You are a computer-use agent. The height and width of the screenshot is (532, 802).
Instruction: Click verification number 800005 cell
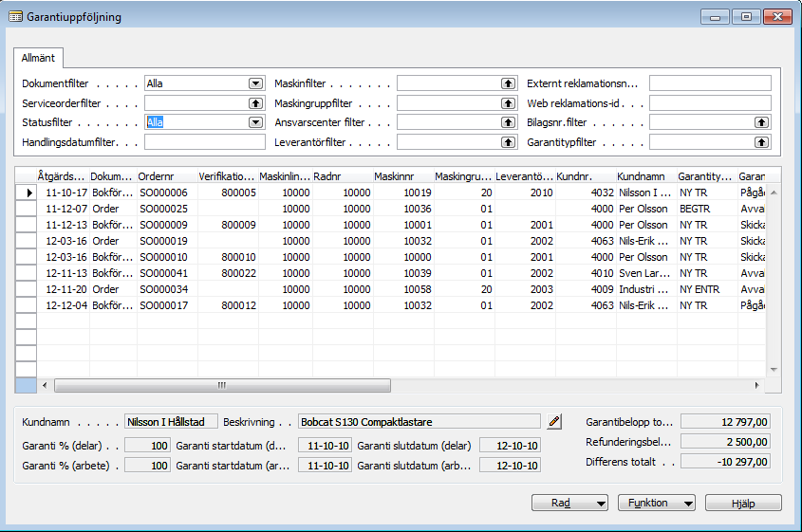pos(228,193)
